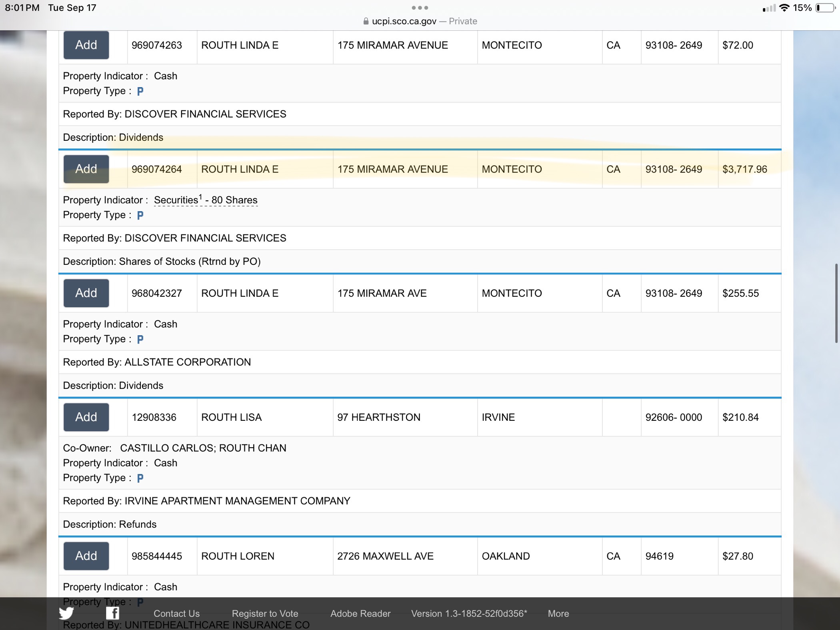
Task: Click Property Type P icon under Securities 80 Shares
Action: 140,215
